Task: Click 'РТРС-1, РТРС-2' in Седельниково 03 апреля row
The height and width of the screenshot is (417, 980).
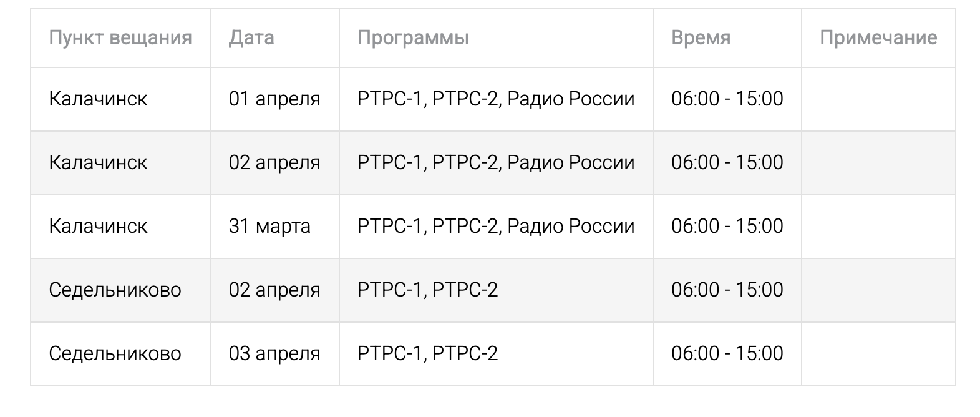Action: (x=427, y=353)
